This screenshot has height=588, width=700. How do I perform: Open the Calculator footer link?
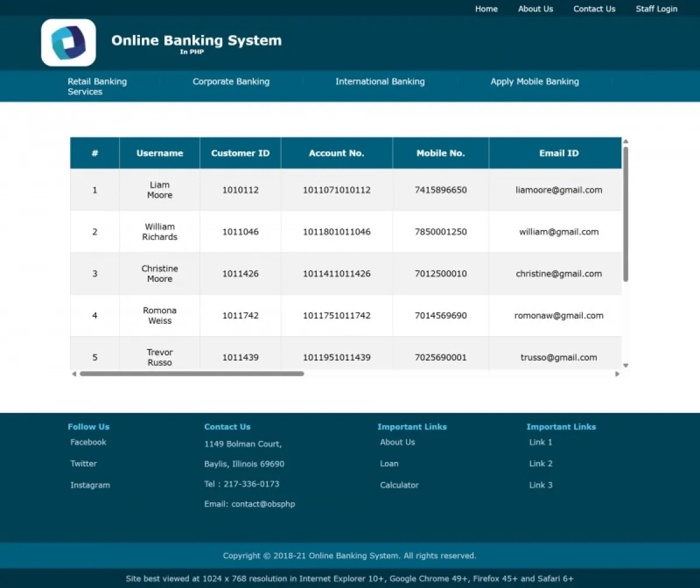[400, 485]
